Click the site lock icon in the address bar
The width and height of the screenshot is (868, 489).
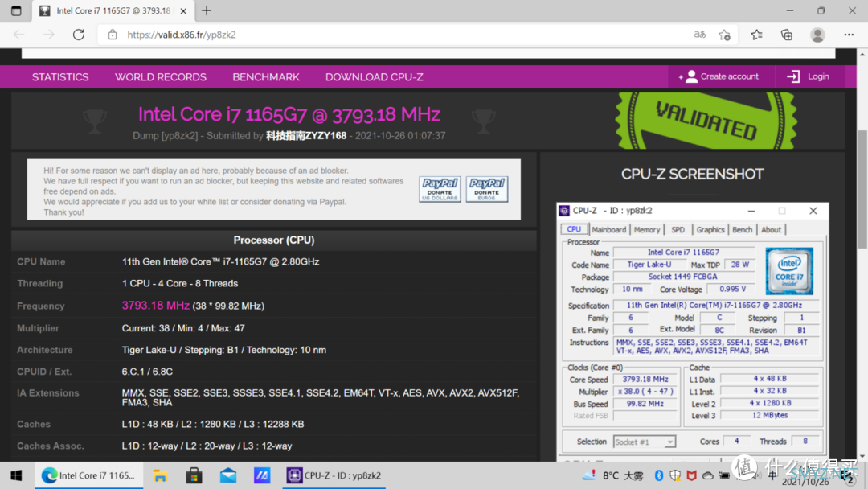point(113,35)
